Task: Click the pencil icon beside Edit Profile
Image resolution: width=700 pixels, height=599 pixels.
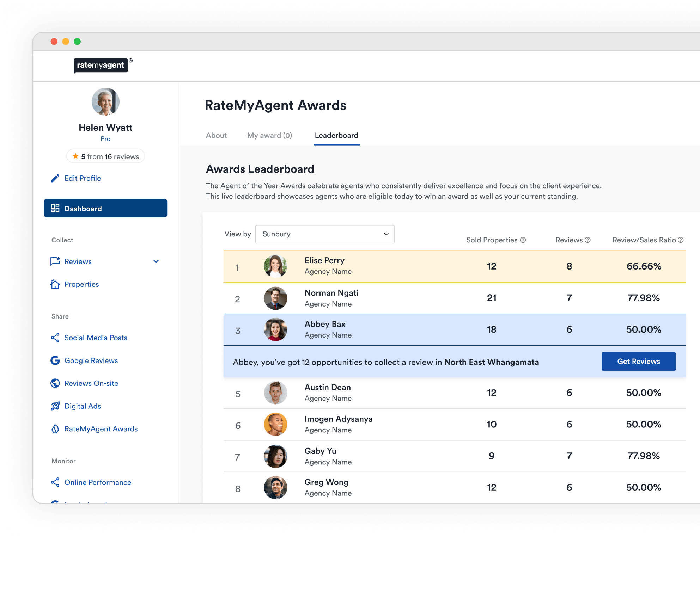Action: pos(55,178)
